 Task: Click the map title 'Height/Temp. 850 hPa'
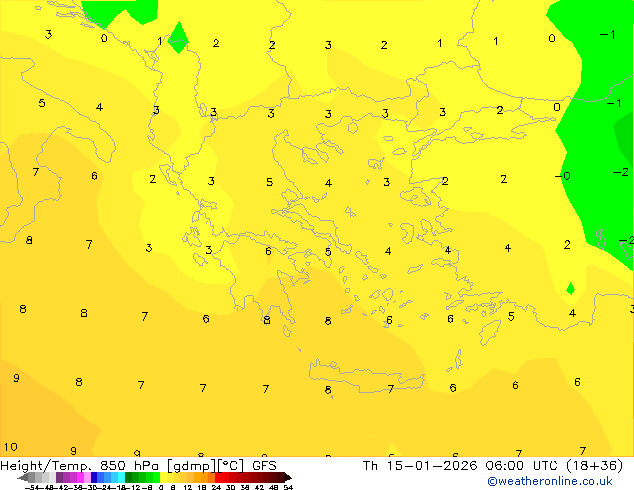click(79, 466)
